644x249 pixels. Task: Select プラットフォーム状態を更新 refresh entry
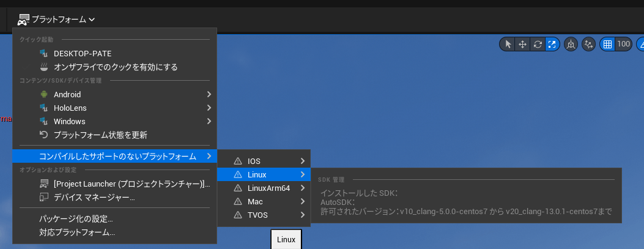click(x=114, y=135)
